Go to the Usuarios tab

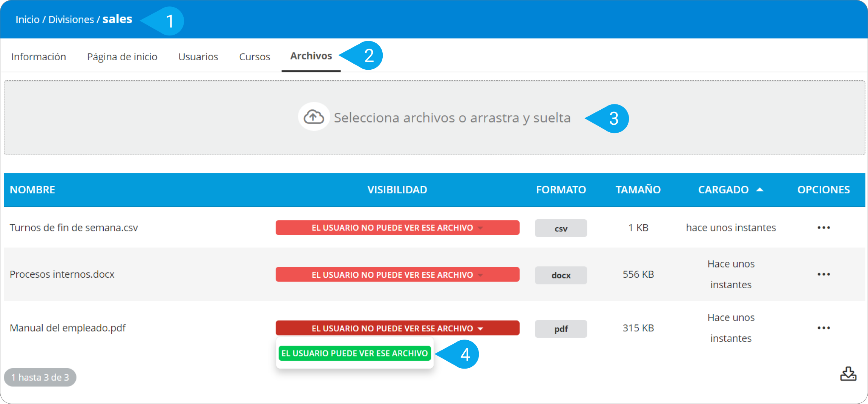[198, 57]
